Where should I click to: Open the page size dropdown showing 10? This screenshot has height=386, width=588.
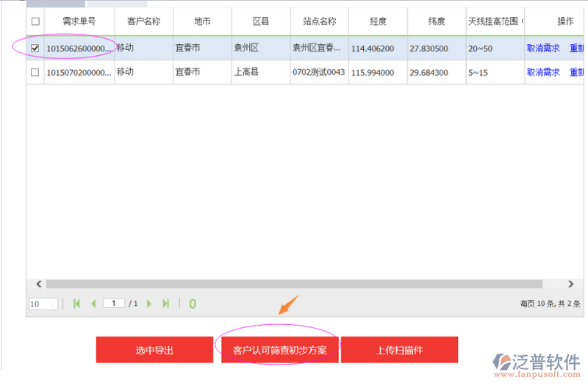click(x=43, y=304)
